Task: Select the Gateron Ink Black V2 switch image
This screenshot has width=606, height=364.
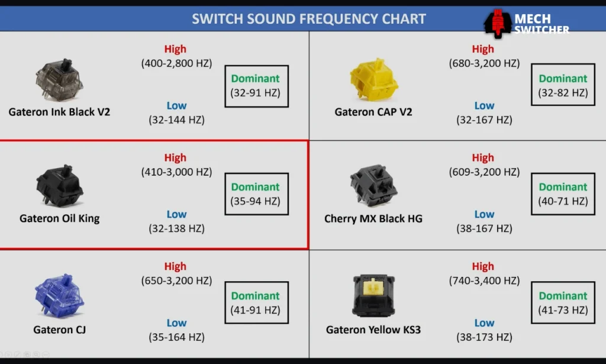Action: (59, 79)
